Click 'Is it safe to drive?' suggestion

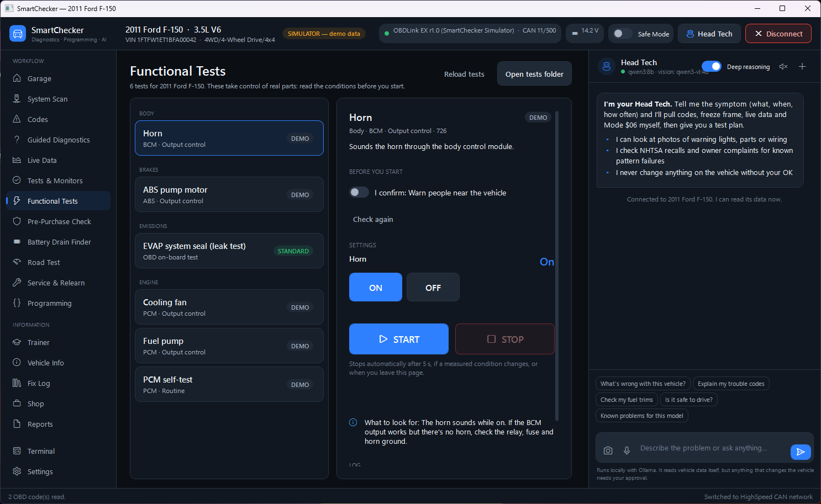(688, 400)
